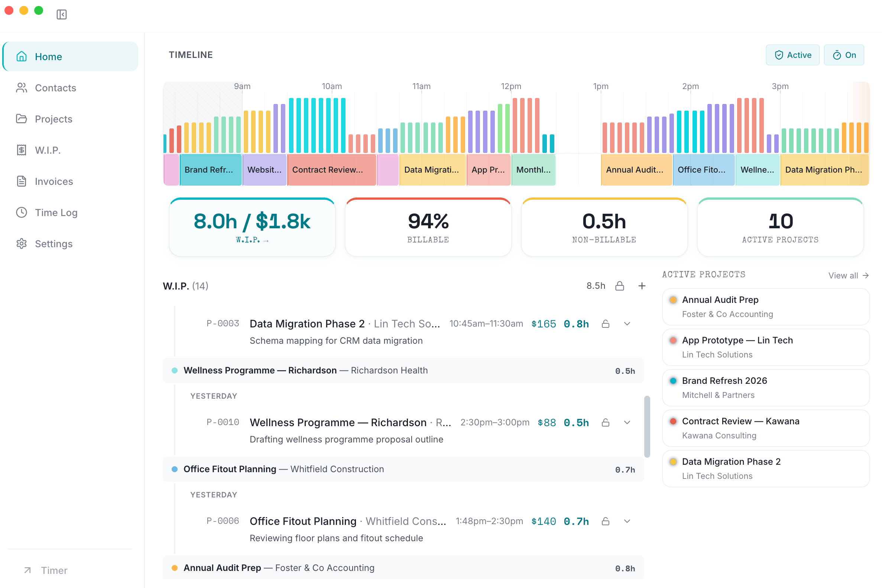Click the $140 amount on P-0006 entry
The width and height of the screenshot is (882, 588).
[x=544, y=522]
